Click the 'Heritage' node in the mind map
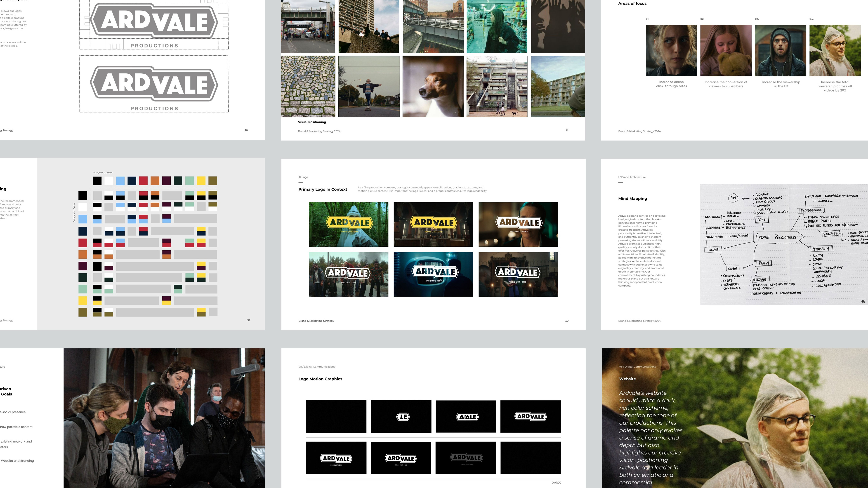Screen dimensions: 868x488 coord(760,279)
